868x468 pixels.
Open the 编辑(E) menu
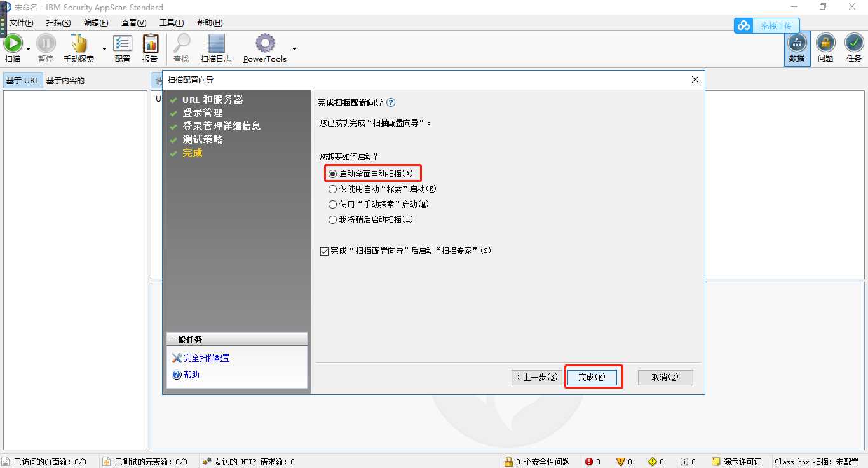pyautogui.click(x=96, y=23)
